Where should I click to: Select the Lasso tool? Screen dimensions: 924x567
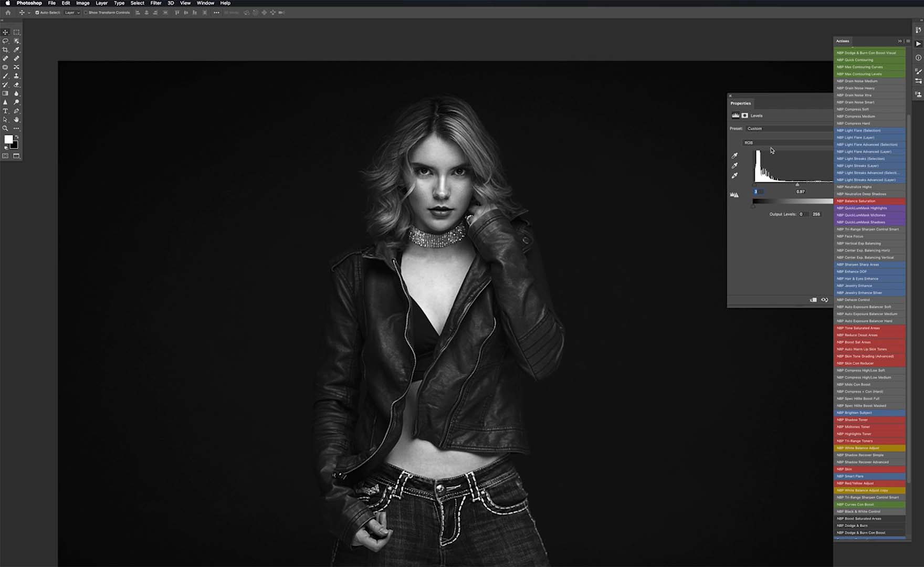point(6,41)
